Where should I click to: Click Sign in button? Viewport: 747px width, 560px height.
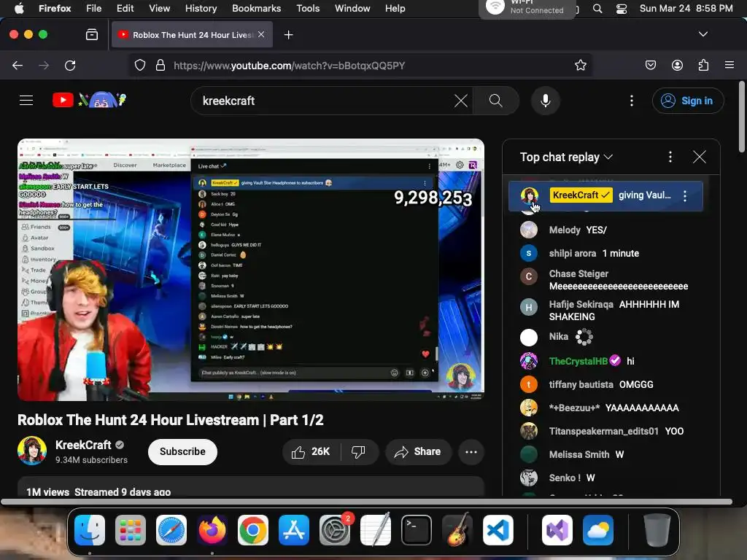688,101
